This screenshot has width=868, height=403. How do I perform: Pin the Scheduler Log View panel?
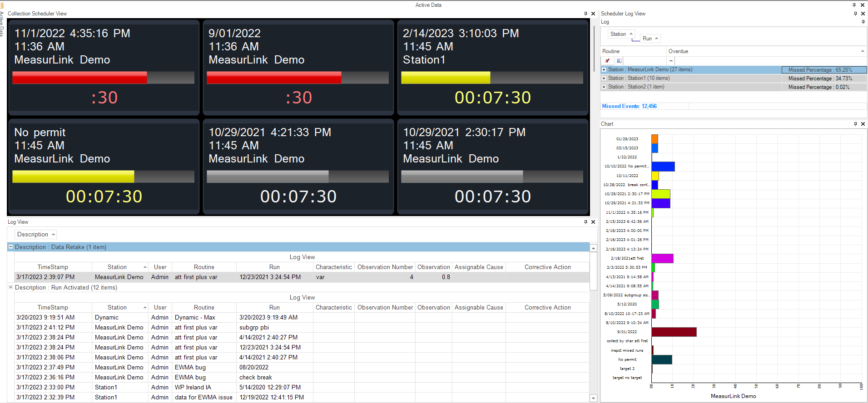click(x=855, y=14)
